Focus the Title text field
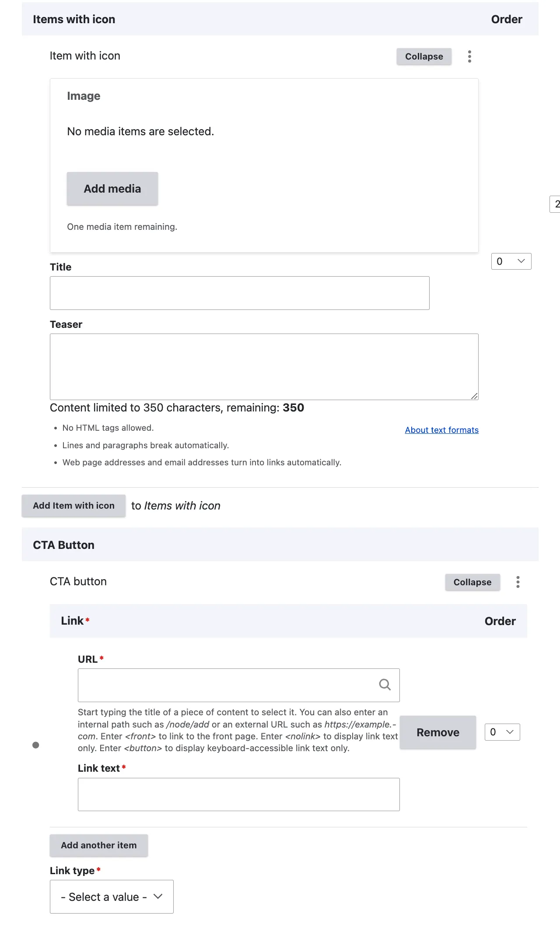 [239, 293]
